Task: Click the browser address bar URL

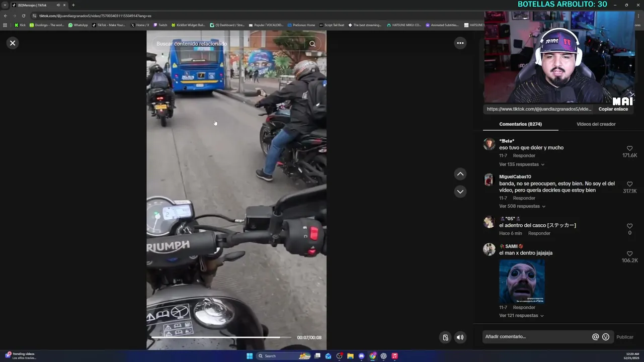Action: point(95,16)
